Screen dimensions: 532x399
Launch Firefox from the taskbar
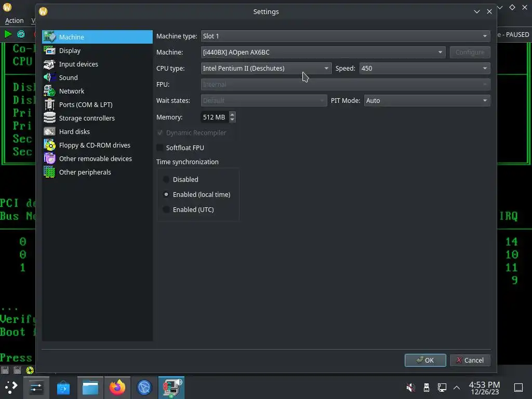[117, 388]
